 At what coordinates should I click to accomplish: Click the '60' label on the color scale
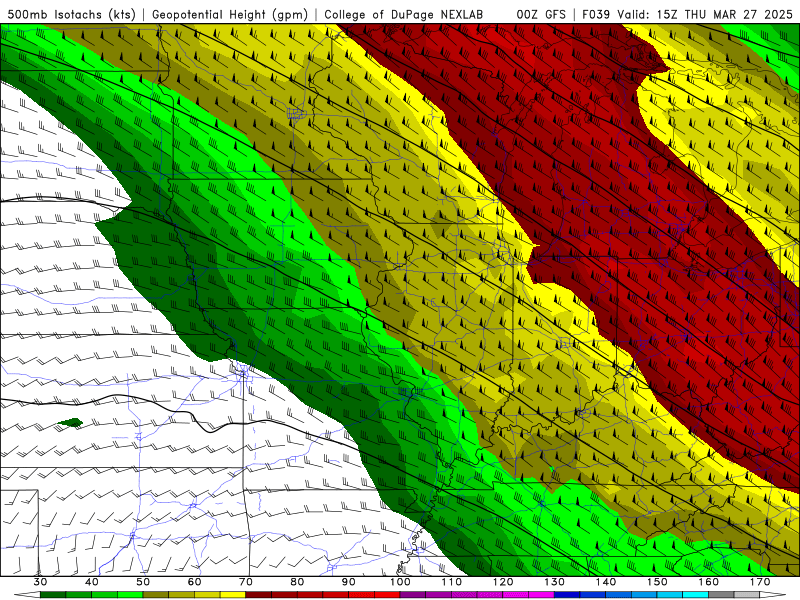(x=194, y=582)
